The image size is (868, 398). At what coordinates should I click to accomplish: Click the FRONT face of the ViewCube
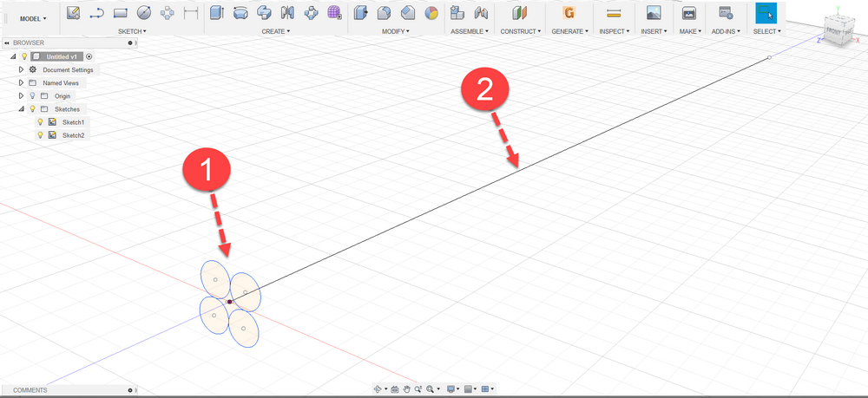tap(832, 31)
